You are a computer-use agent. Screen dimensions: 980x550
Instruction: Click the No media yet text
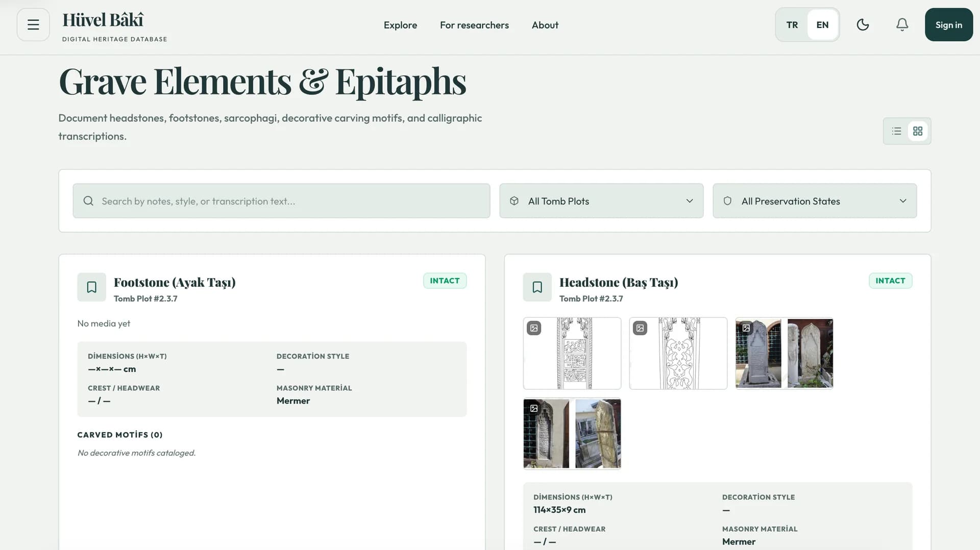point(104,323)
